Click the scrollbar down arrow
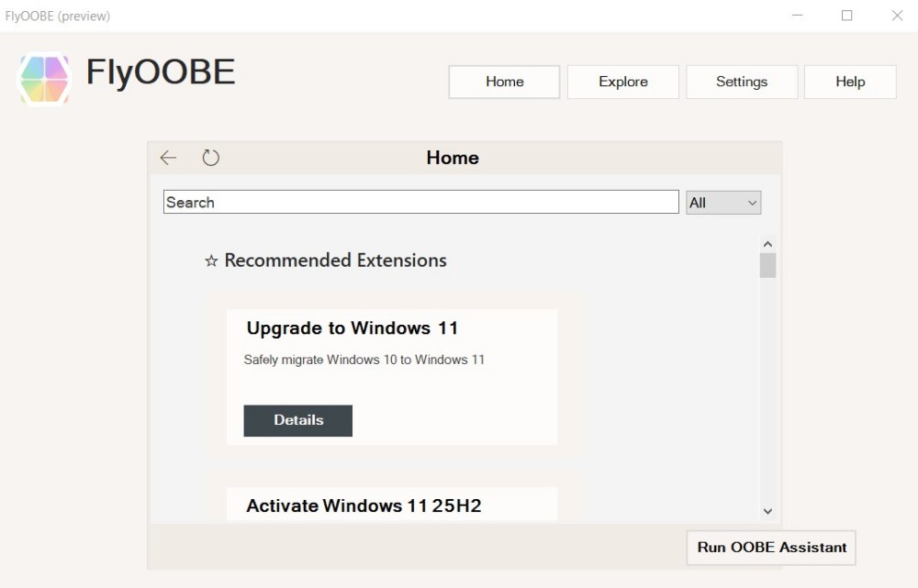The height and width of the screenshot is (588, 918). [768, 511]
